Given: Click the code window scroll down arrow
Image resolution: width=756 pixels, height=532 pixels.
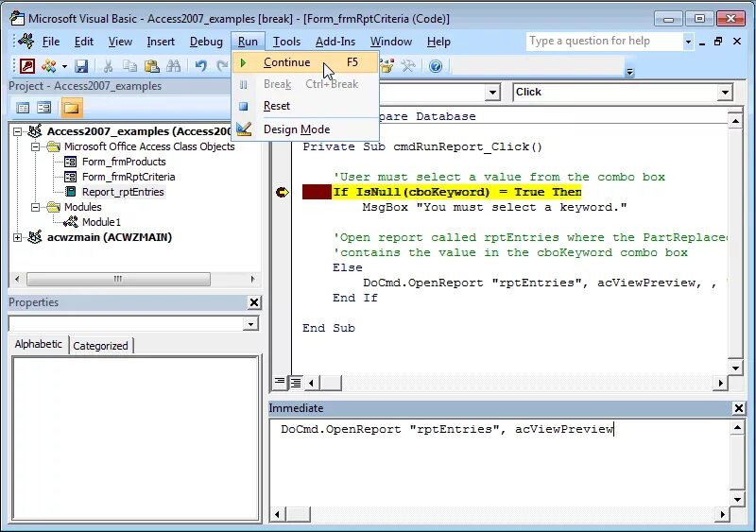Looking at the screenshot, I should pyautogui.click(x=735, y=368).
